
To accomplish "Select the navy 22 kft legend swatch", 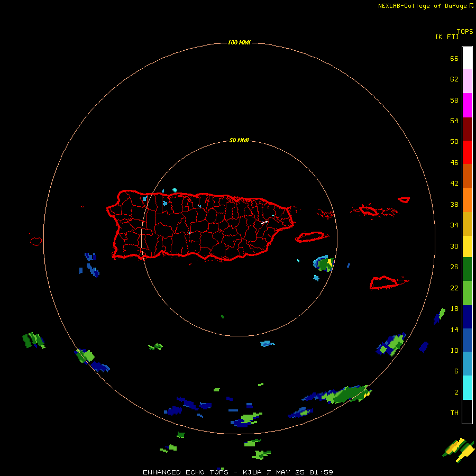I will tap(467, 317).
